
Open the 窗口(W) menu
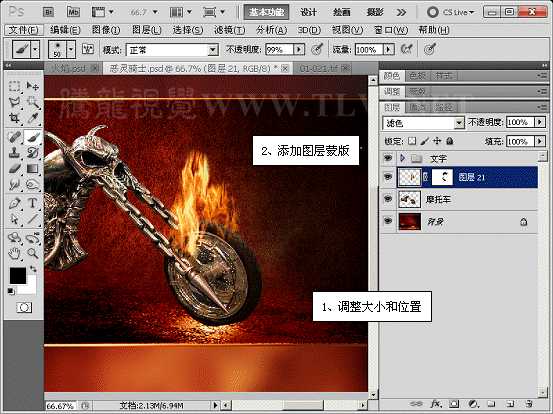pyautogui.click(x=391, y=30)
